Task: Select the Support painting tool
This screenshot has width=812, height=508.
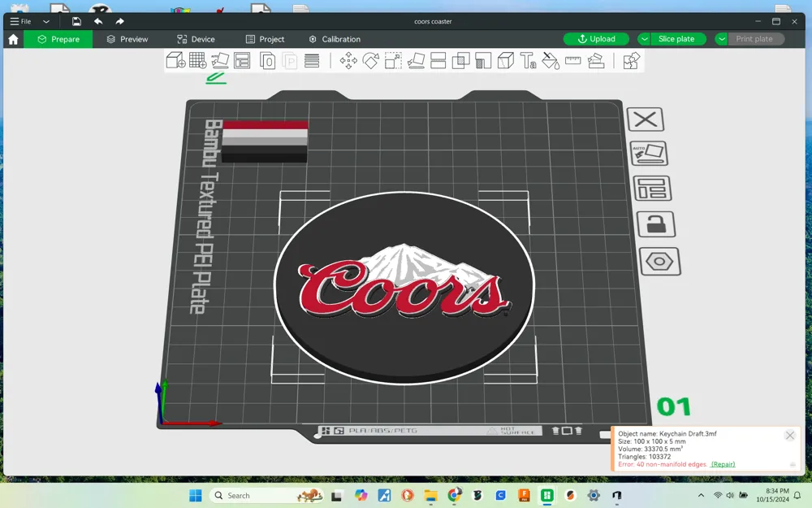Action: pyautogui.click(x=482, y=61)
